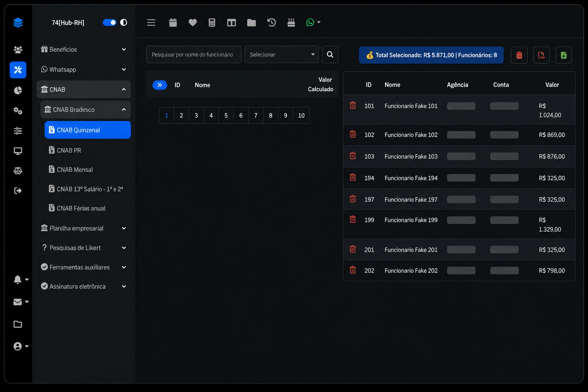The height and width of the screenshot is (392, 588).
Task: Remove Funcionario Fake 197 row
Action: pyautogui.click(x=353, y=199)
